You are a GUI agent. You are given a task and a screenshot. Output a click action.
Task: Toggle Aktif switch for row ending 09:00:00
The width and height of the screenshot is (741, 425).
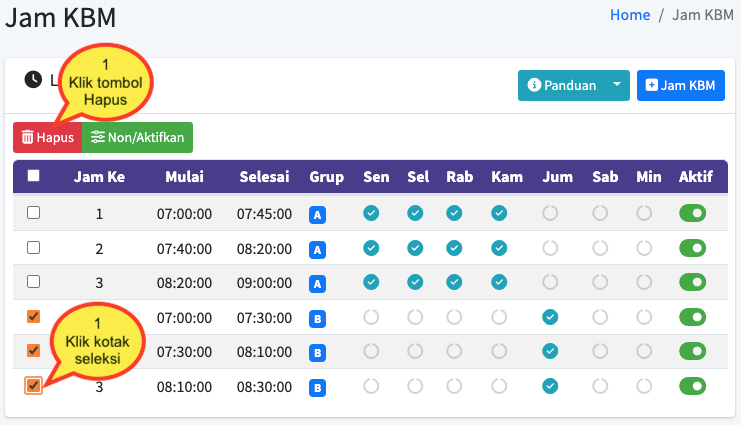[693, 282]
